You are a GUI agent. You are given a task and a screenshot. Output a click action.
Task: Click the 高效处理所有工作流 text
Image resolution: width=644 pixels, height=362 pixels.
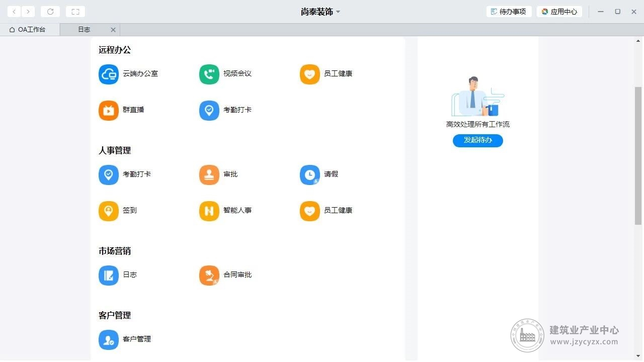tap(478, 124)
